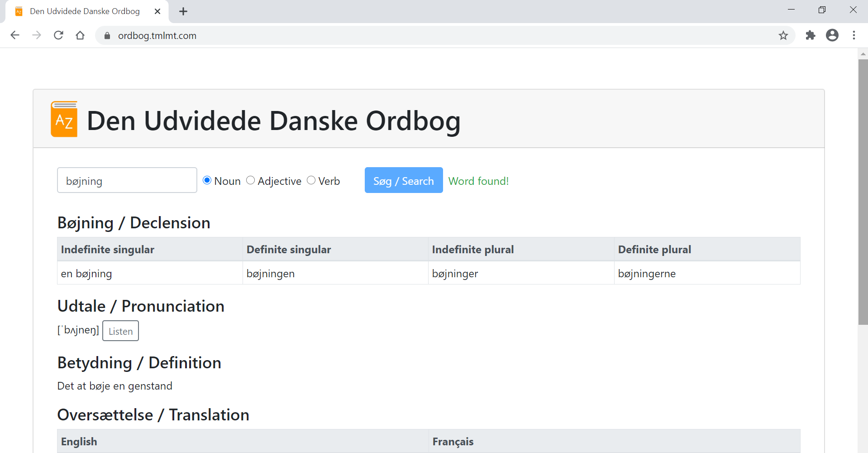The width and height of the screenshot is (868, 453).
Task: Click the orange AZ dictionary logo
Action: (x=64, y=119)
